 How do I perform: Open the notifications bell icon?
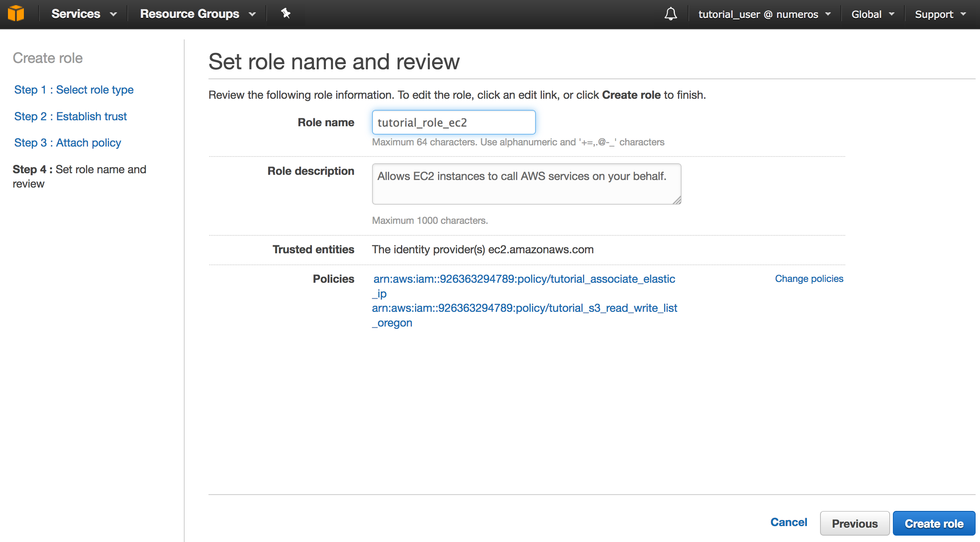click(670, 14)
